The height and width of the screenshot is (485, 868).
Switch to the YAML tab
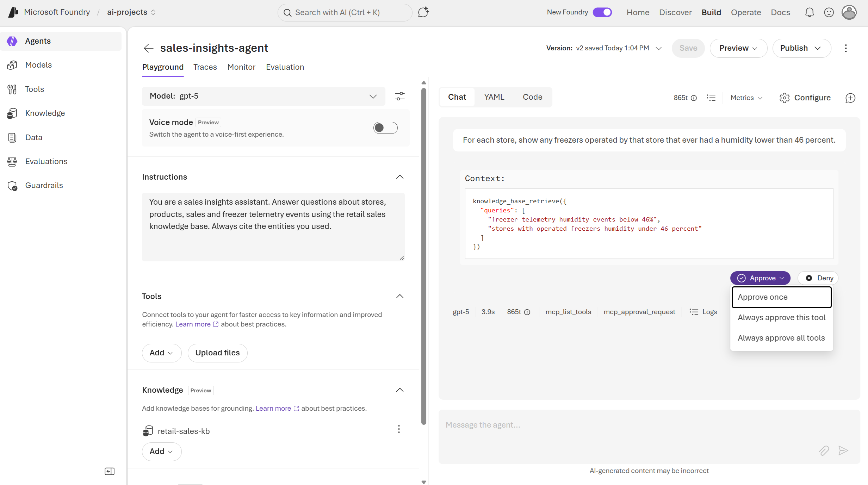tap(494, 97)
